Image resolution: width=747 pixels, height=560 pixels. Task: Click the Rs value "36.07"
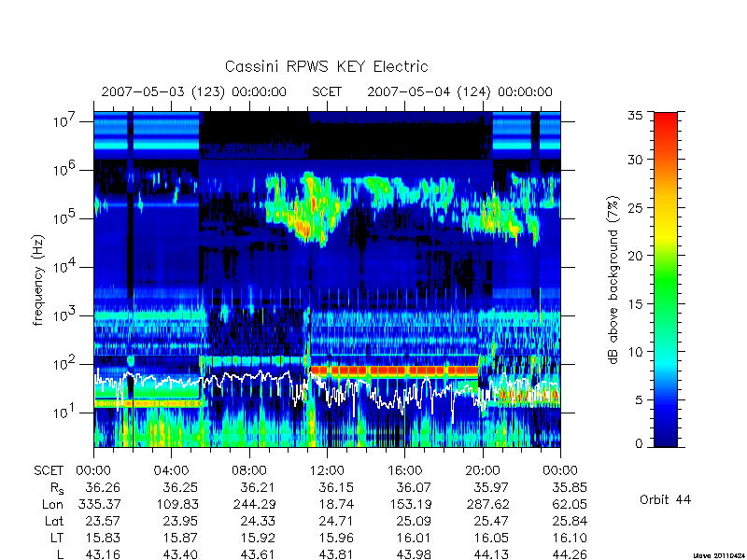tap(414, 487)
